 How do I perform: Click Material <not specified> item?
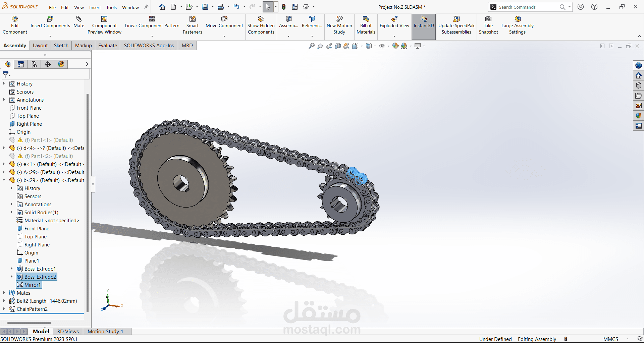[x=48, y=220]
